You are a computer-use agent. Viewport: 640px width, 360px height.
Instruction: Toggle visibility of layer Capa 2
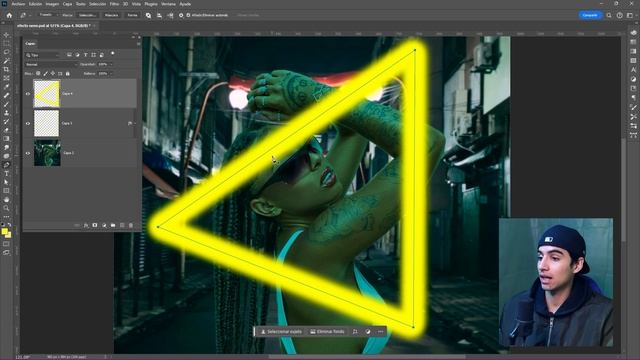point(28,153)
